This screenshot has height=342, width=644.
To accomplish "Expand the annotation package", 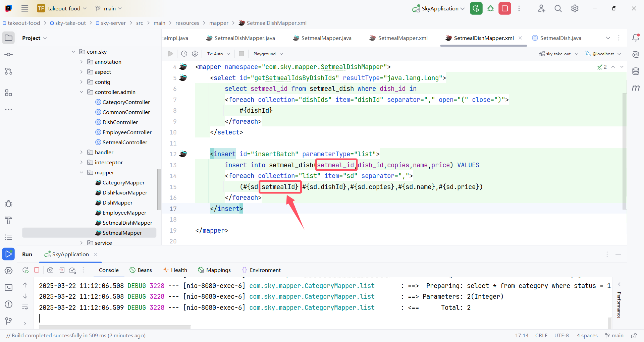I will click(82, 62).
